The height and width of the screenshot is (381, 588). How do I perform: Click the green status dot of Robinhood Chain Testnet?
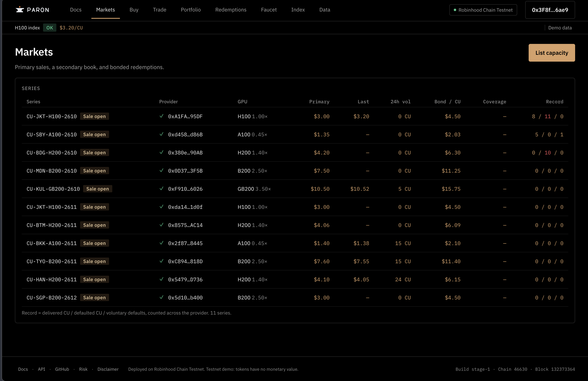pyautogui.click(x=455, y=10)
